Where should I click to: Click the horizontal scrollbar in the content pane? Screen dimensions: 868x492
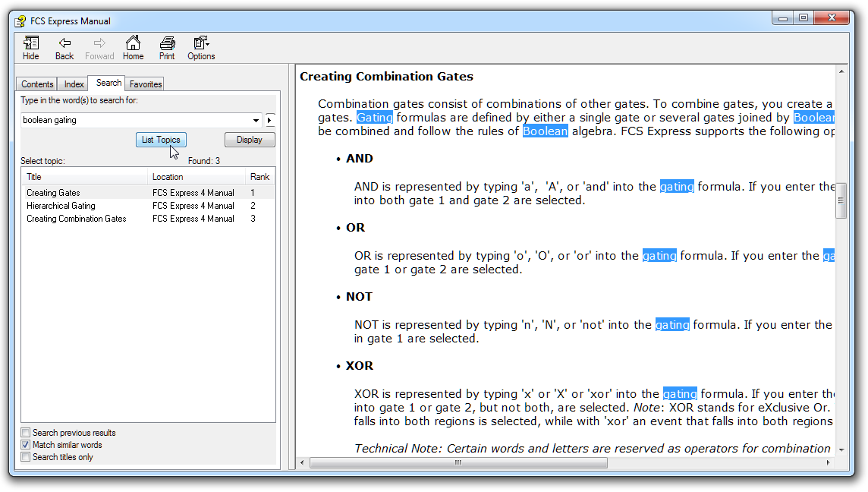tap(458, 462)
